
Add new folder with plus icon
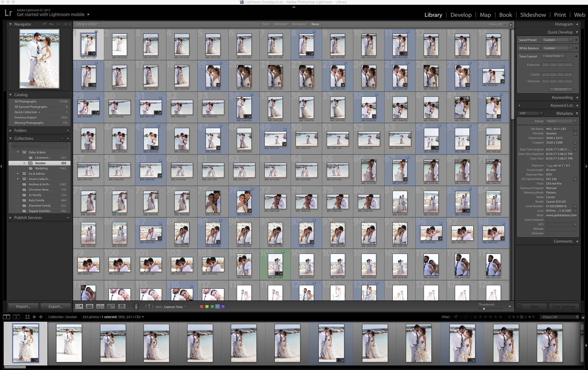coord(68,131)
